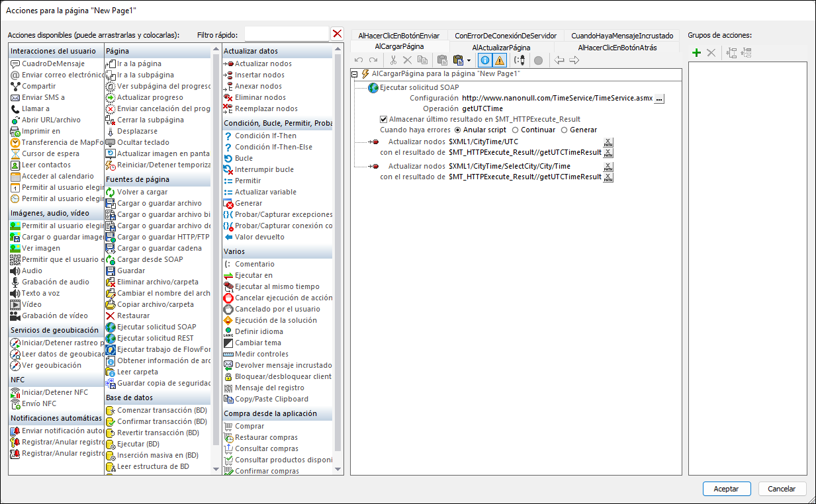The height and width of the screenshot is (504, 816).
Task: Click the right arrow navigation icon
Action: point(574,60)
